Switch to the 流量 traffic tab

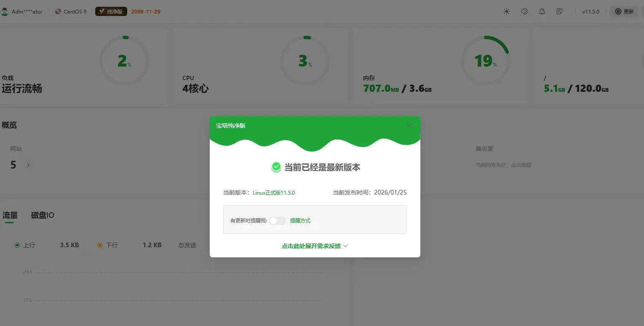(x=9, y=215)
